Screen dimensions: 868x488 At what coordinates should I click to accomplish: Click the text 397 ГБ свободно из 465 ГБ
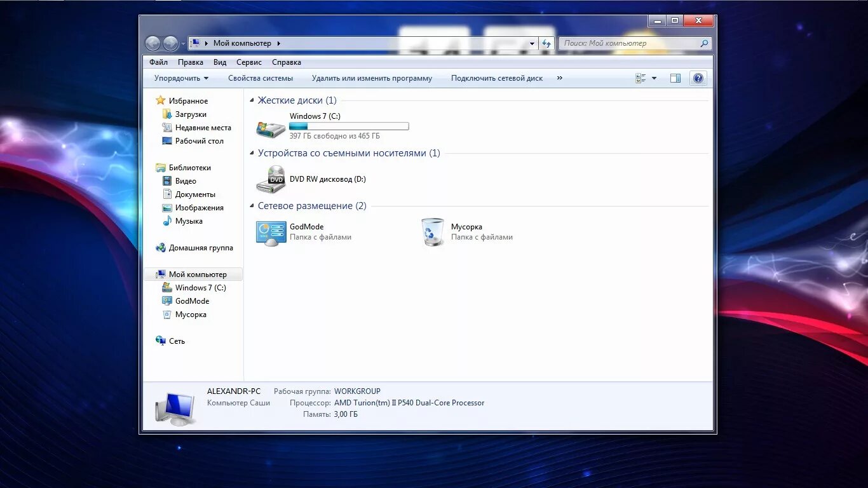(335, 136)
